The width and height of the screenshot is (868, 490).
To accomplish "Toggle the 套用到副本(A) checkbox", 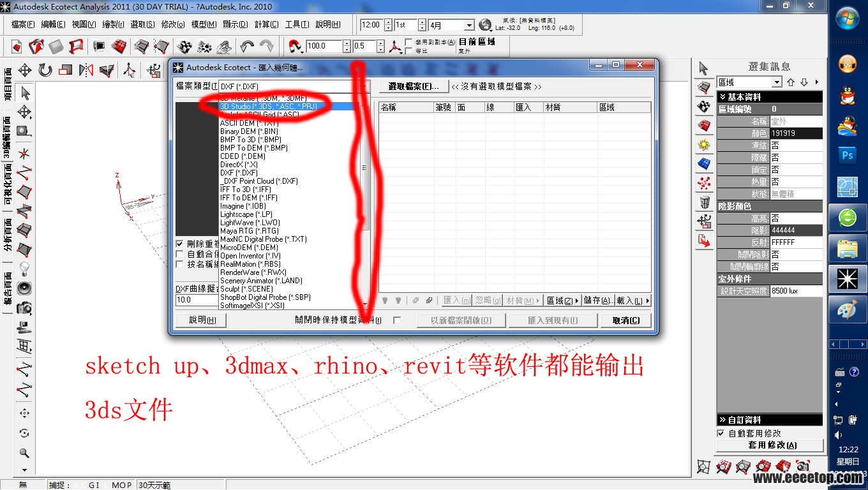I will 408,42.
